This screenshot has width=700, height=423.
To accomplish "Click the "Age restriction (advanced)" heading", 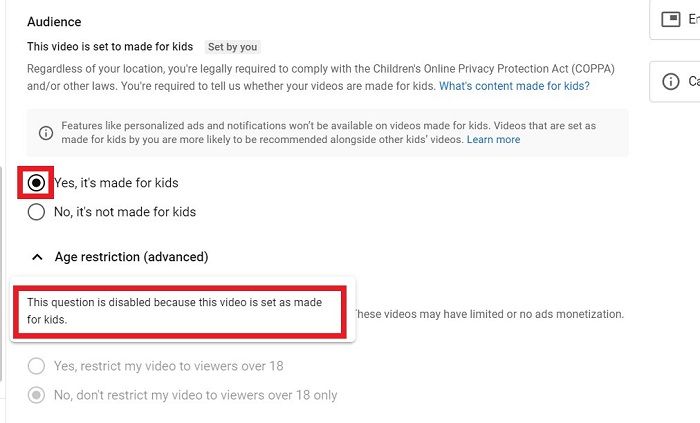I will point(131,257).
